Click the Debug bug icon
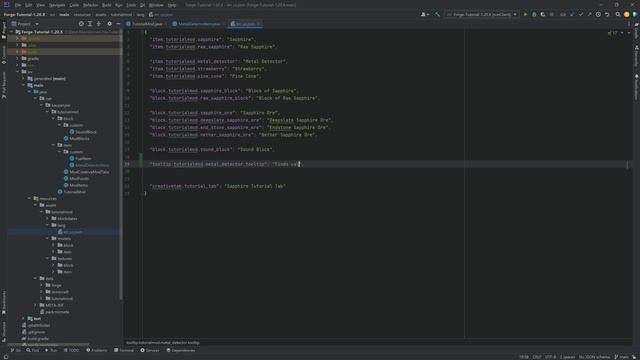Screen dimensions: 640x360 534,14
